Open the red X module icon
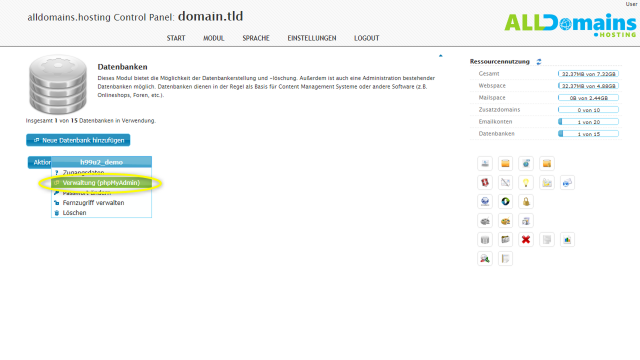The image size is (640, 360). click(526, 240)
